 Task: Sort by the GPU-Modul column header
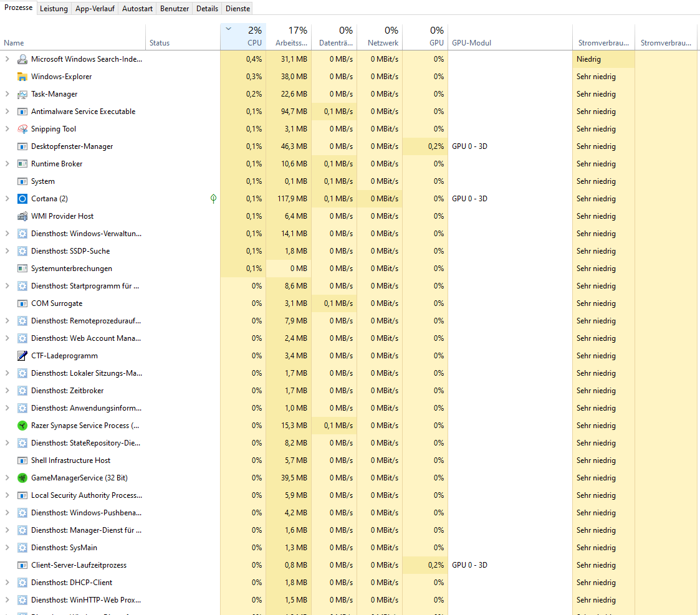pos(511,37)
